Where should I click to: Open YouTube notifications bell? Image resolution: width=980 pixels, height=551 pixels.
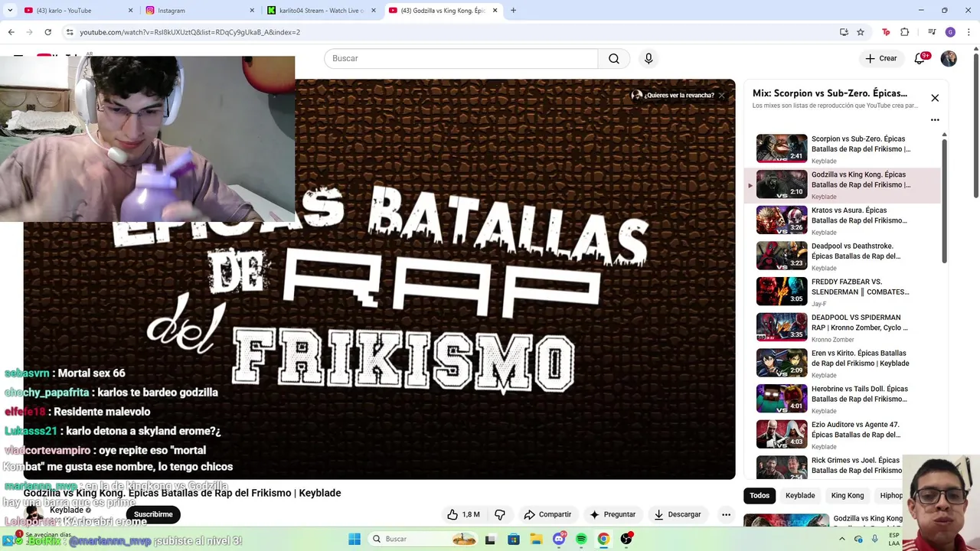[x=920, y=58]
